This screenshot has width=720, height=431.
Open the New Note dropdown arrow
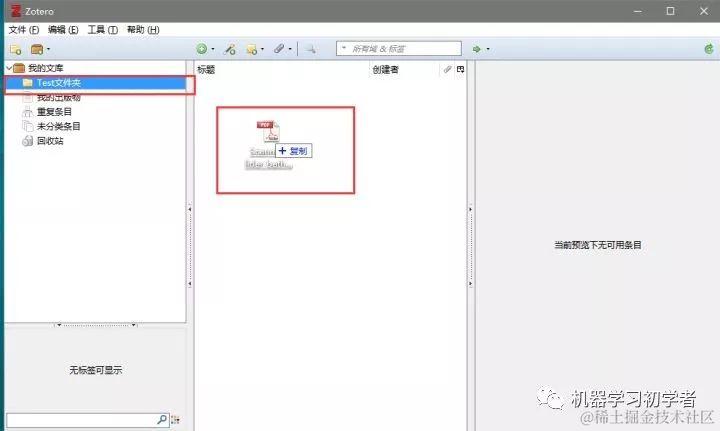(262, 49)
